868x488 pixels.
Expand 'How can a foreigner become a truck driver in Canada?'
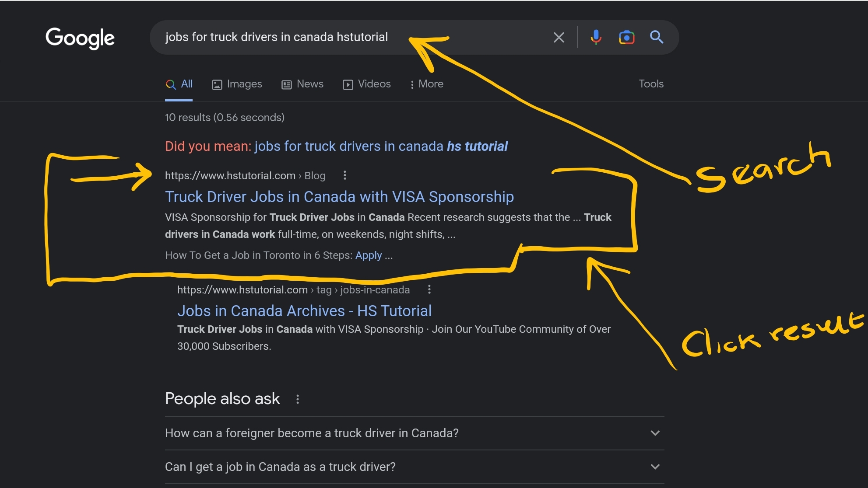tap(655, 433)
